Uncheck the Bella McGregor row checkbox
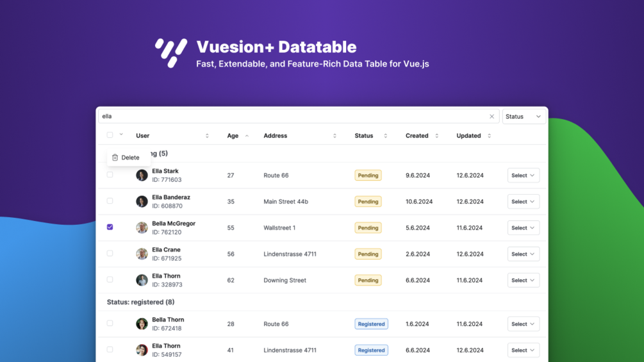The height and width of the screenshot is (362, 644). 110,227
